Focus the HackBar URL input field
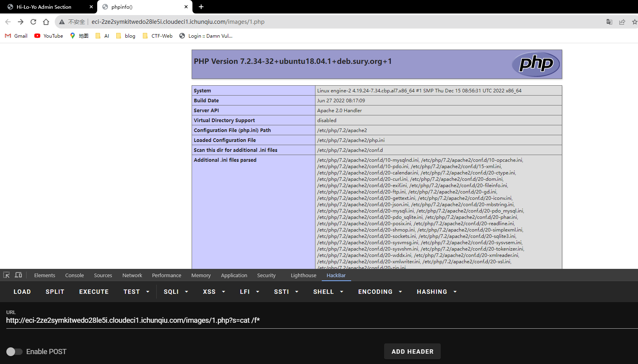Viewport: 638px width, 364px height. click(322, 320)
